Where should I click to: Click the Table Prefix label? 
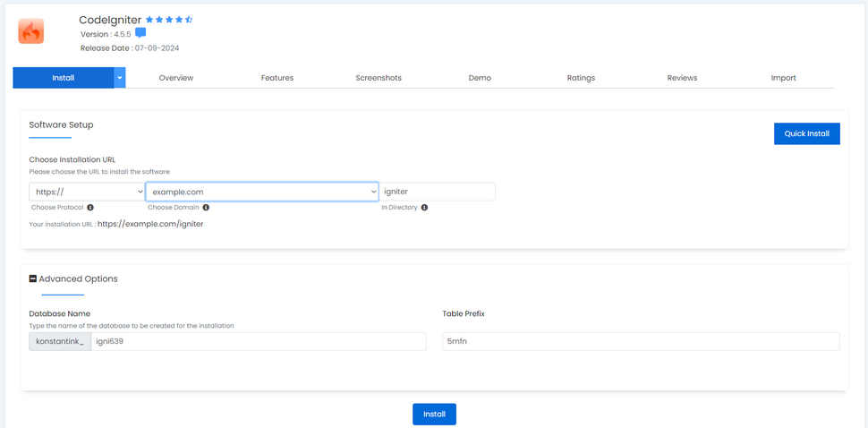[464, 313]
